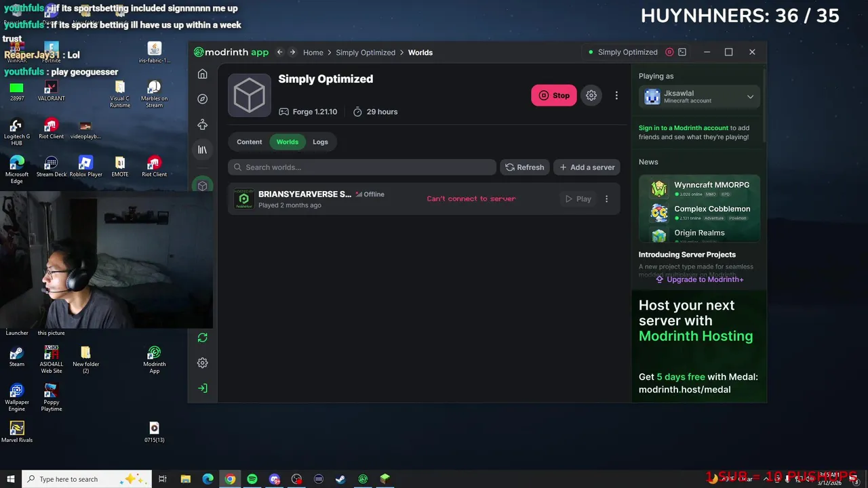
Task: Open Spotify from the taskbar
Action: pyautogui.click(x=252, y=479)
